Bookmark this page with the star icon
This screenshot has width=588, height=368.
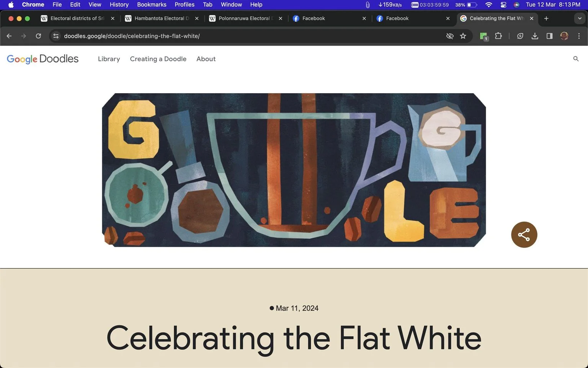[463, 36]
